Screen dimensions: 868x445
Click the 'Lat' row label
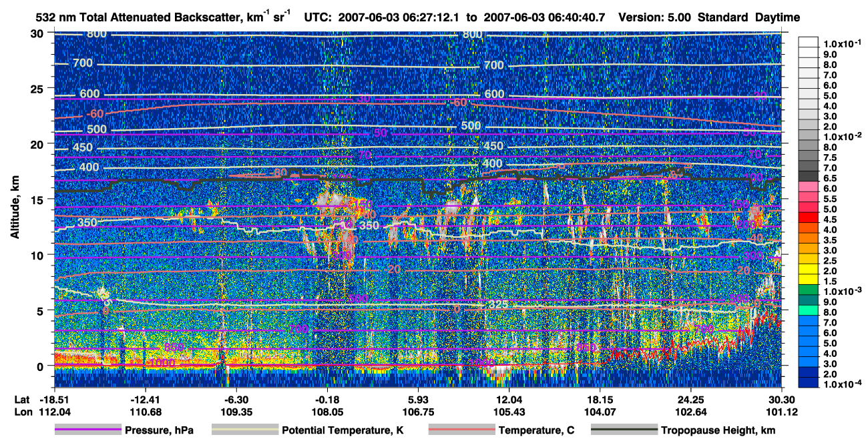21,400
